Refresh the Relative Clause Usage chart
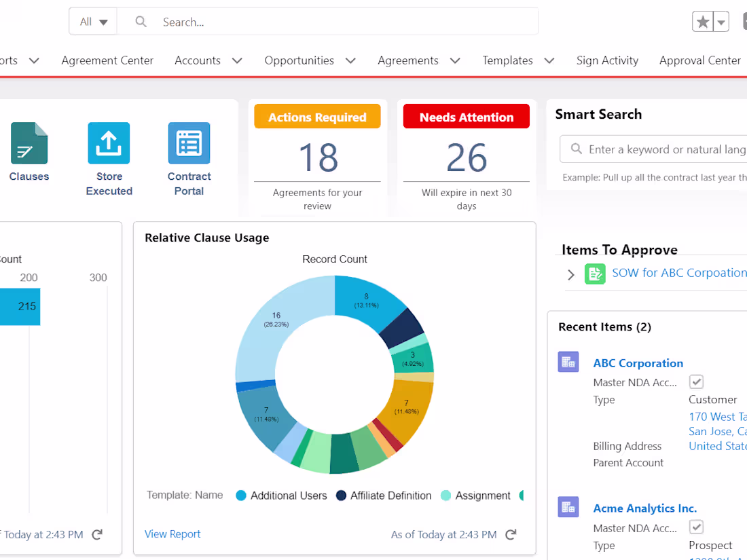The image size is (747, 560). (x=511, y=534)
